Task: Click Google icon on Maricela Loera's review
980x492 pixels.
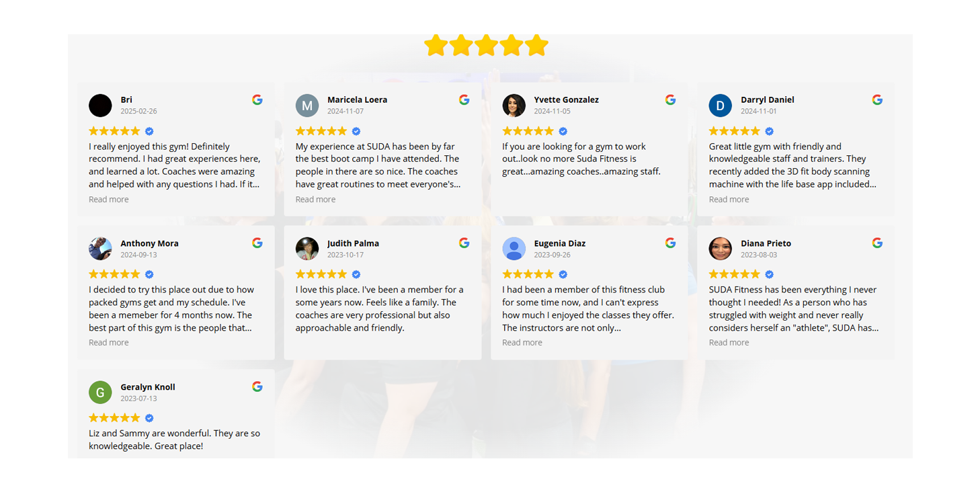Action: [464, 99]
